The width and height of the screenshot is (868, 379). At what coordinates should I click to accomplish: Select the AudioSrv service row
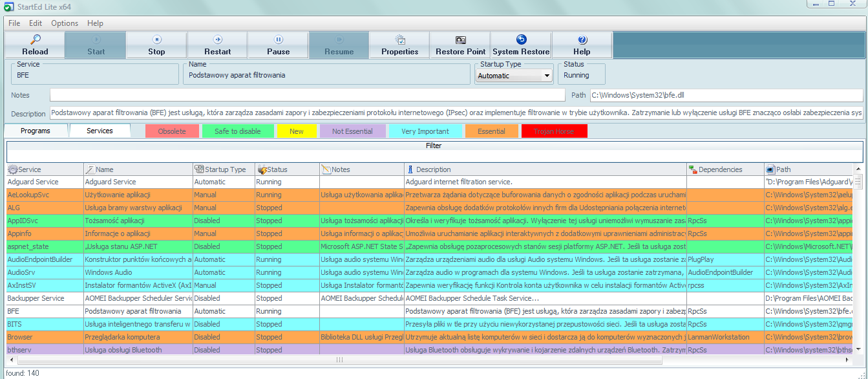(430, 272)
